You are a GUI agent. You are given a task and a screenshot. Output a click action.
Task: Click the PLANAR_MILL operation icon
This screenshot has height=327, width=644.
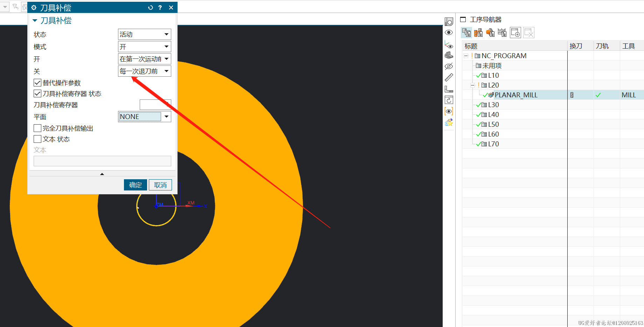pos(491,95)
